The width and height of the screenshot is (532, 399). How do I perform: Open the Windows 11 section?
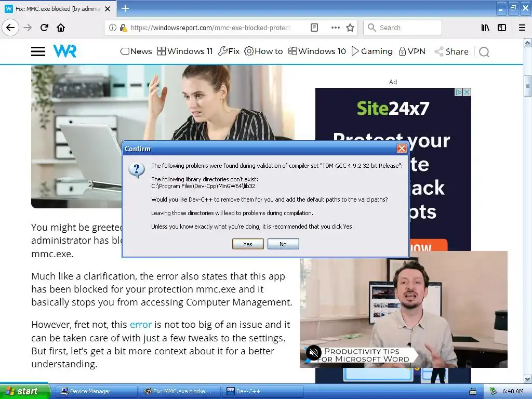[185, 51]
